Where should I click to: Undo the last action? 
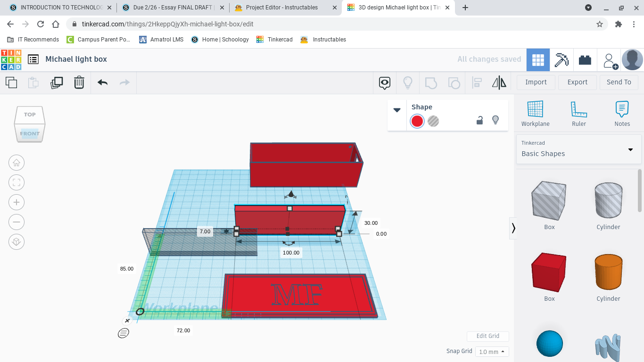tap(103, 82)
